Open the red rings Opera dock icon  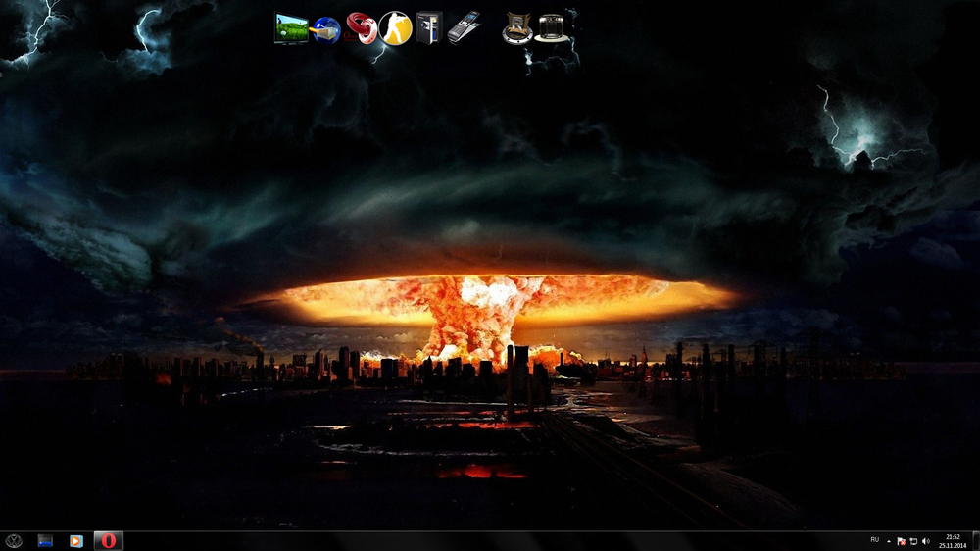pos(361,28)
